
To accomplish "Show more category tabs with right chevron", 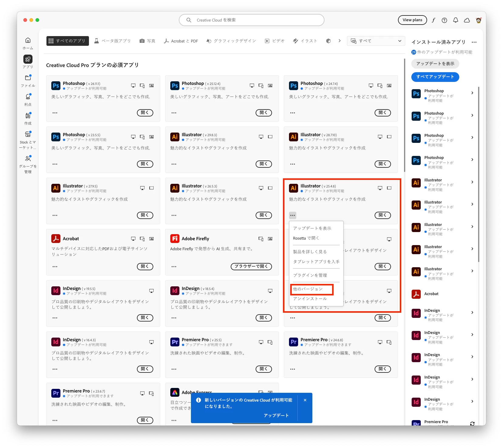I will [x=339, y=41].
